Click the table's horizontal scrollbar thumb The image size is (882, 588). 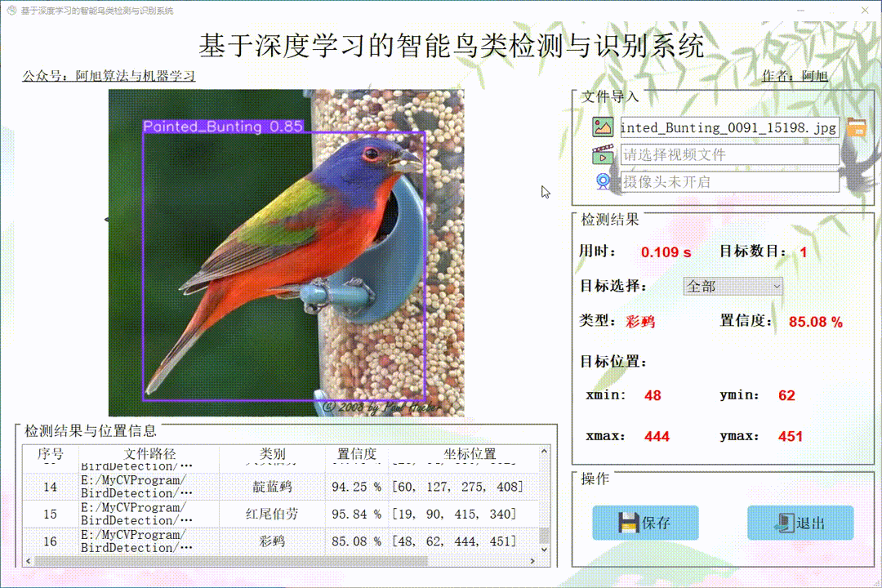(x=230, y=561)
